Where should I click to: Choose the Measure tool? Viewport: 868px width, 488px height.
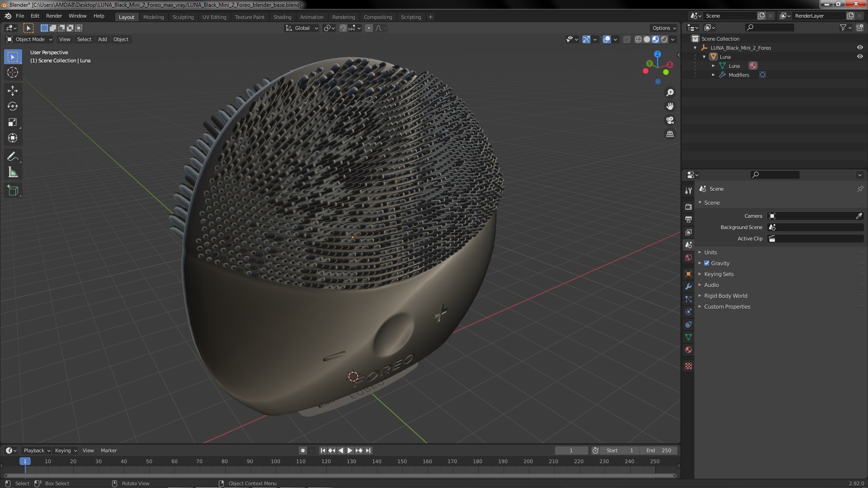click(13, 173)
